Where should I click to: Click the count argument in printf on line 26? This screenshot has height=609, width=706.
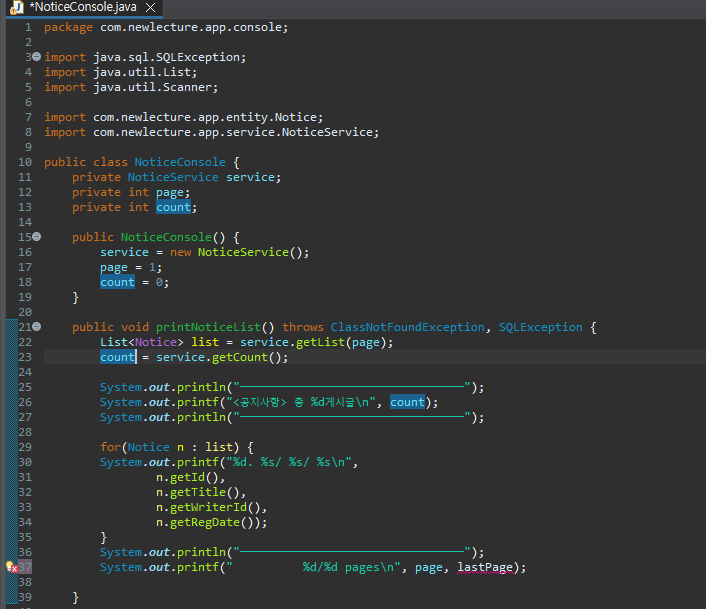407,402
